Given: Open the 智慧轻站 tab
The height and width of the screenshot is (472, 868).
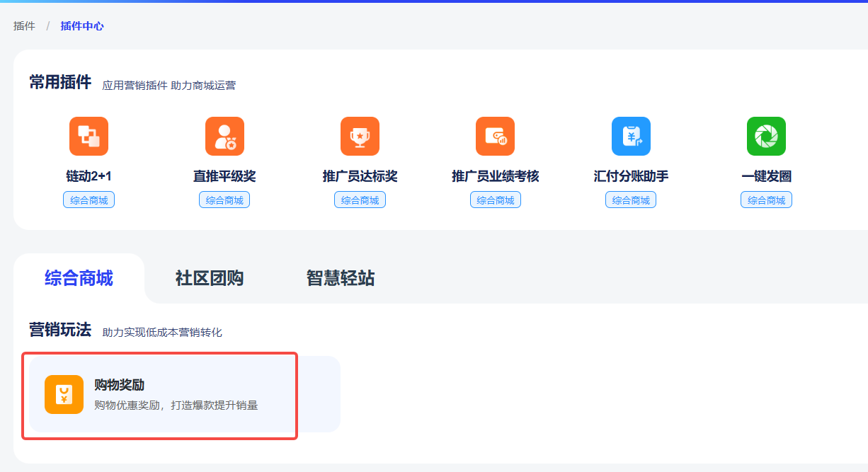Looking at the screenshot, I should [x=341, y=278].
